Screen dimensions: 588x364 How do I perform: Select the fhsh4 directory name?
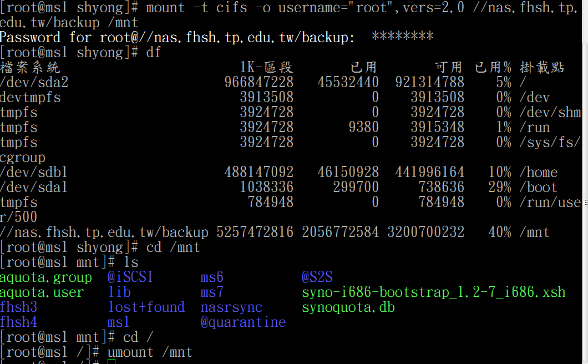click(x=19, y=321)
